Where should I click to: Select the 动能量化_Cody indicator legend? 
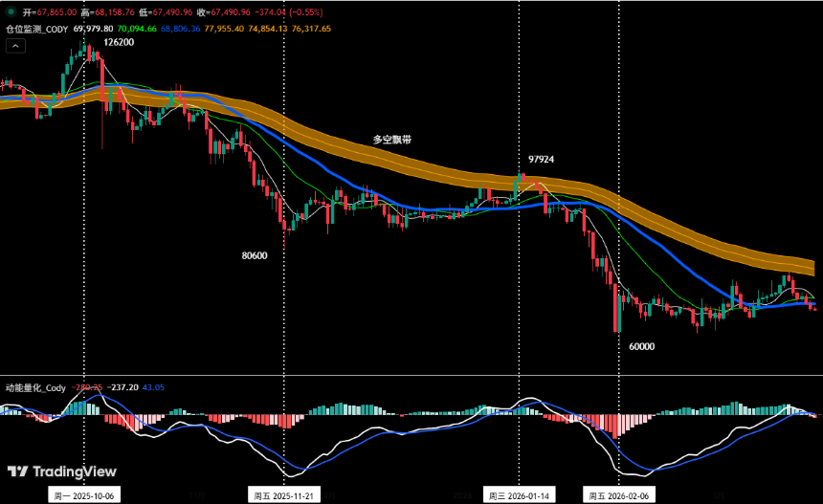35,387
